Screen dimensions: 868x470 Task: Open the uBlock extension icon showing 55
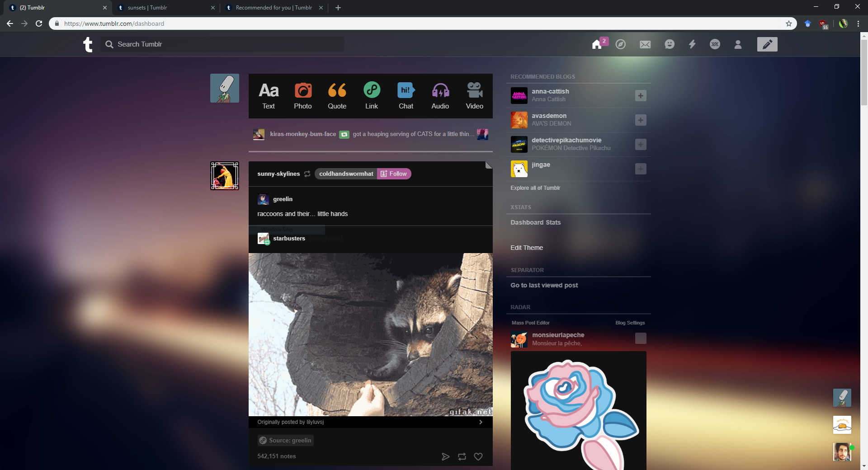click(823, 24)
